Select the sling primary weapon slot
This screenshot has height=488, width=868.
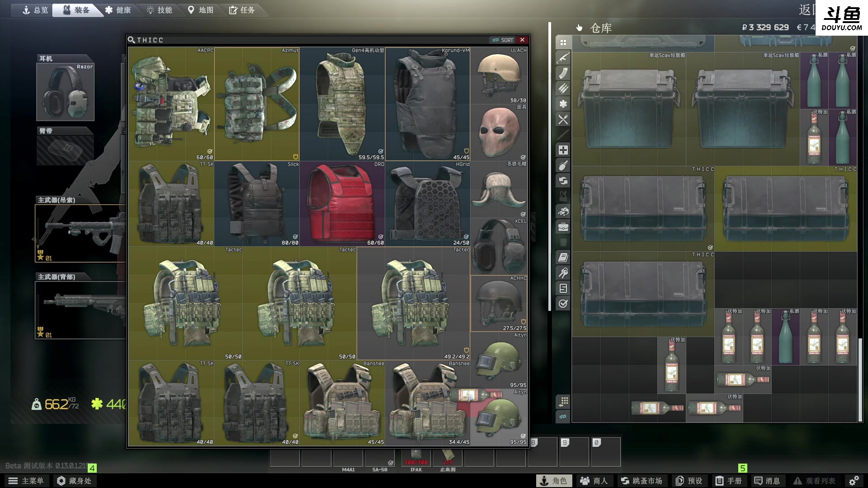[x=80, y=233]
